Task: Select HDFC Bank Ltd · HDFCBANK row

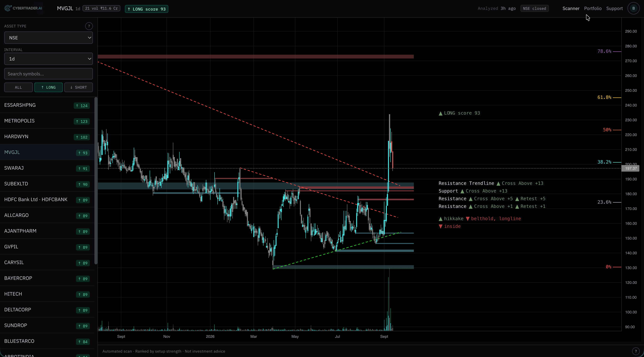Action: click(x=47, y=199)
